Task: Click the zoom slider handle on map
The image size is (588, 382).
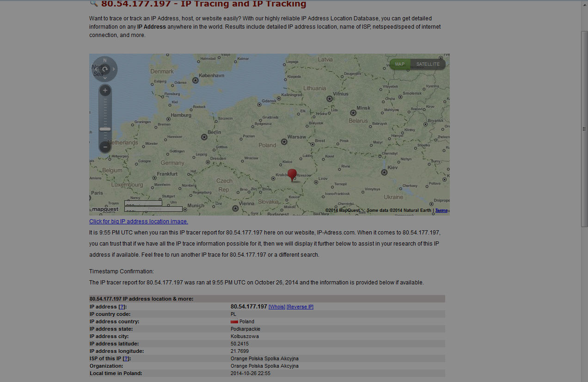Action: point(105,129)
